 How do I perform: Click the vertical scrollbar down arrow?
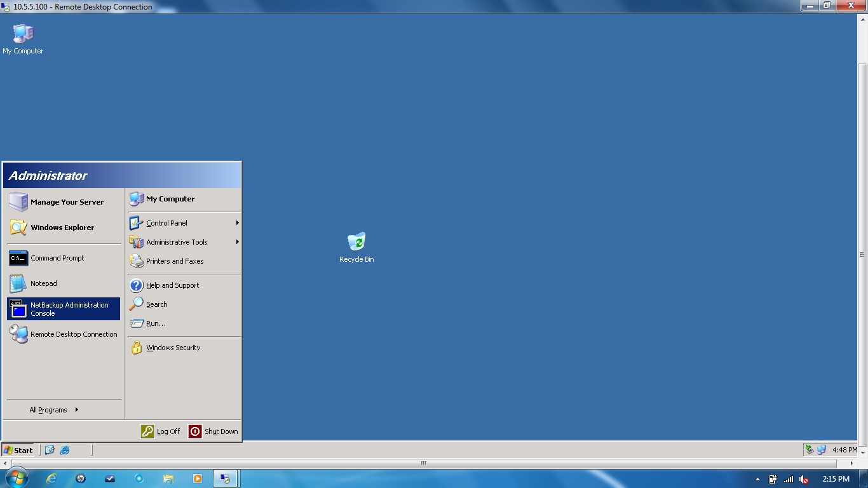click(862, 454)
